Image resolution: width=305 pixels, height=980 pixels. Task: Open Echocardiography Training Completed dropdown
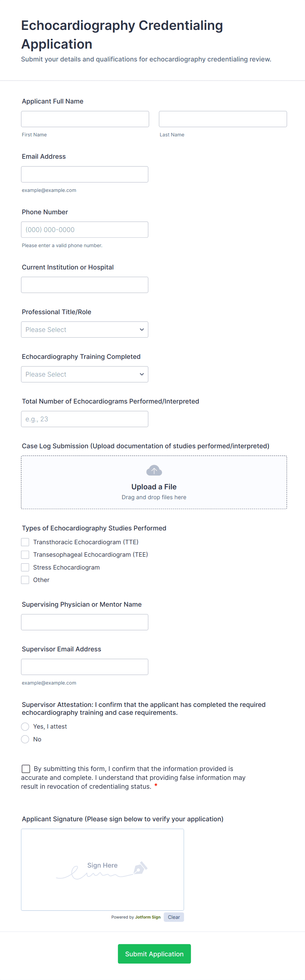(84, 374)
